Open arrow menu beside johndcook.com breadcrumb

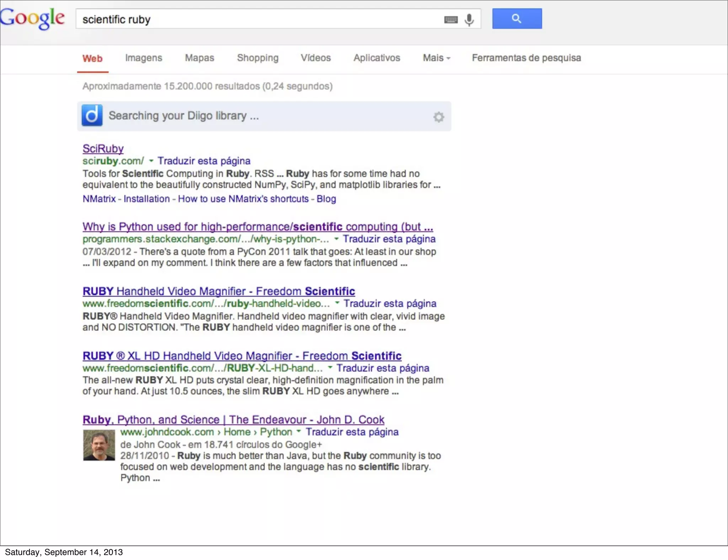click(299, 431)
